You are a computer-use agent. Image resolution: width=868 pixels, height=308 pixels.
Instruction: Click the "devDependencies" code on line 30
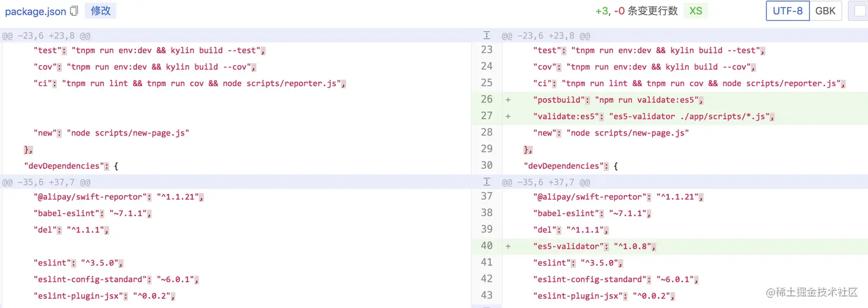571,166
